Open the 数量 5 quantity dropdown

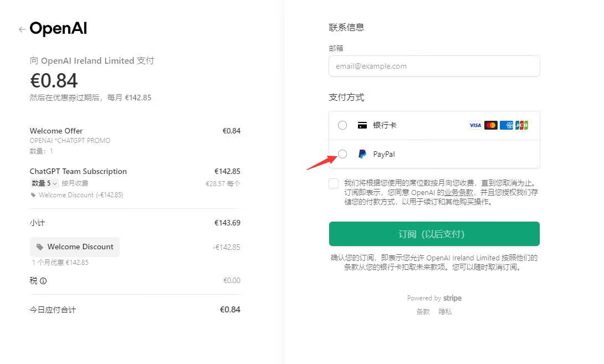(44, 183)
